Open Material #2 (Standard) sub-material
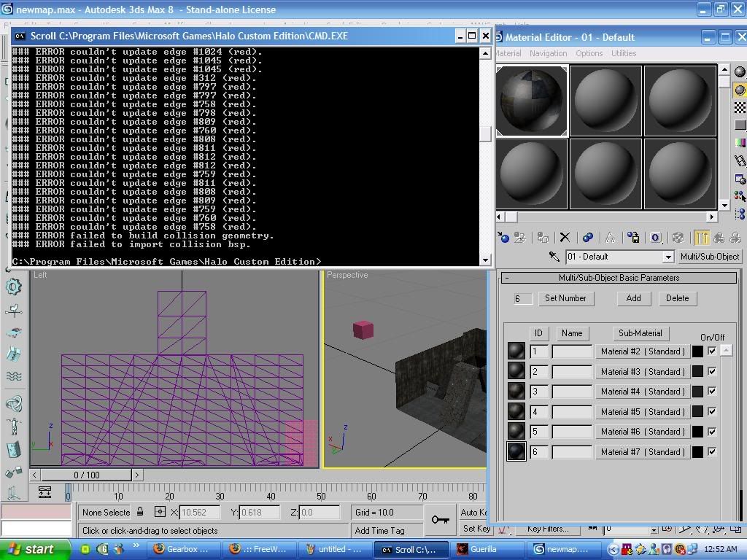 [x=643, y=351]
